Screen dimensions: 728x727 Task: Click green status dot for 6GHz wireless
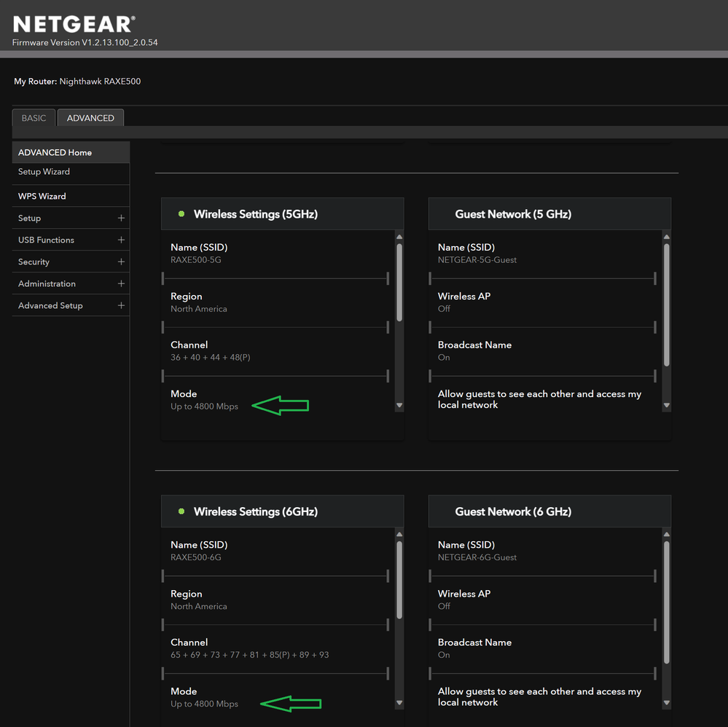pyautogui.click(x=181, y=511)
